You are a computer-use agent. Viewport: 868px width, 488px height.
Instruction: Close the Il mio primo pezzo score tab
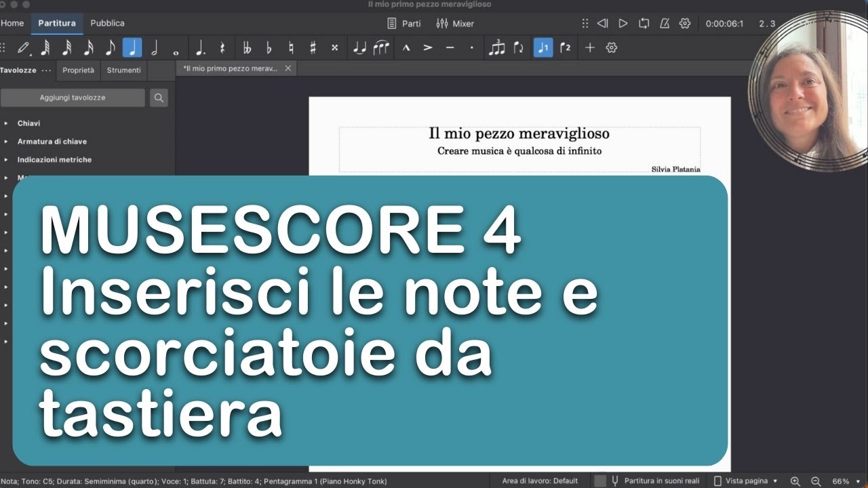point(288,68)
